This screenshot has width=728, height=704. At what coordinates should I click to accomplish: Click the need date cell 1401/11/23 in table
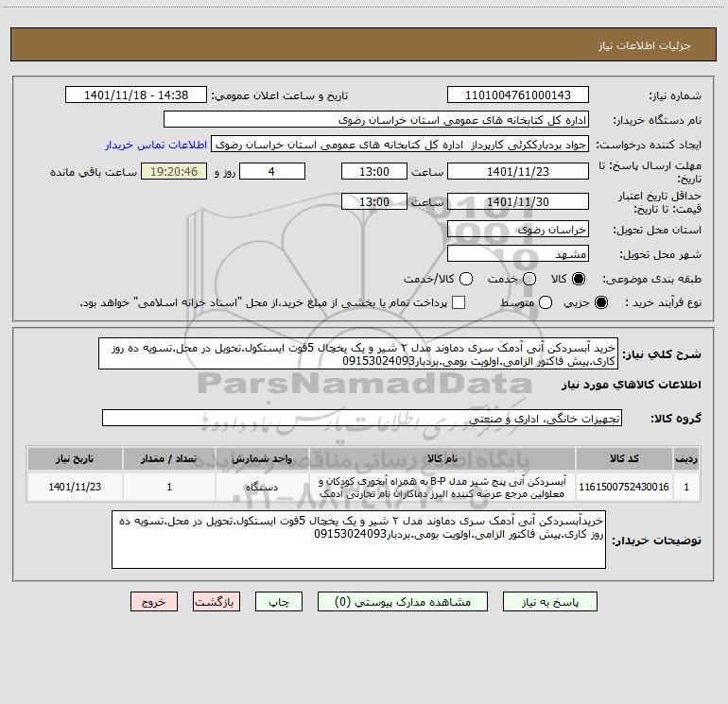(75, 487)
